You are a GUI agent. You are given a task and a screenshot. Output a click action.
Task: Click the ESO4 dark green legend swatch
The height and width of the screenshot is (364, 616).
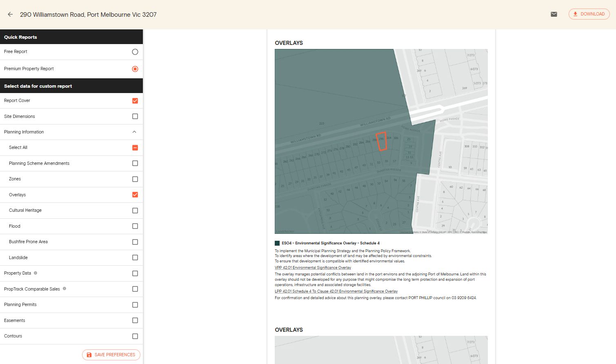[277, 243]
